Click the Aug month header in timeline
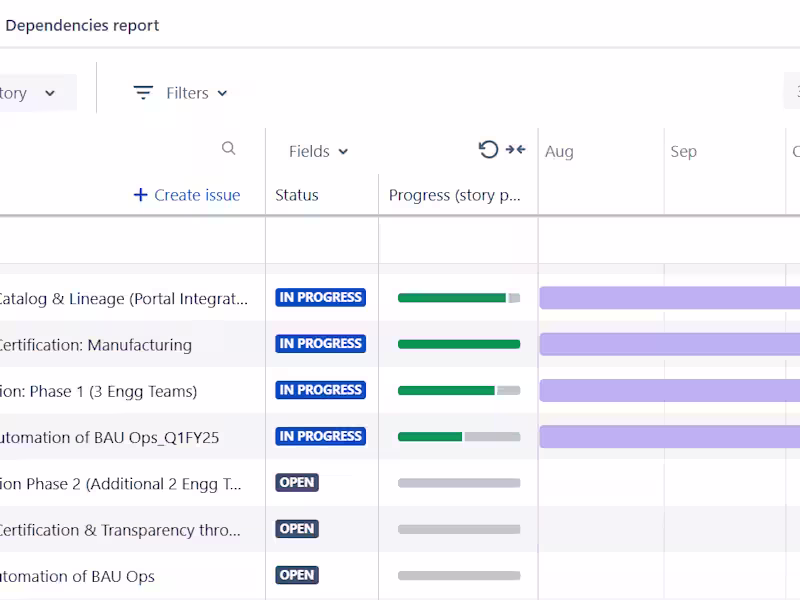800x600 pixels. click(559, 151)
